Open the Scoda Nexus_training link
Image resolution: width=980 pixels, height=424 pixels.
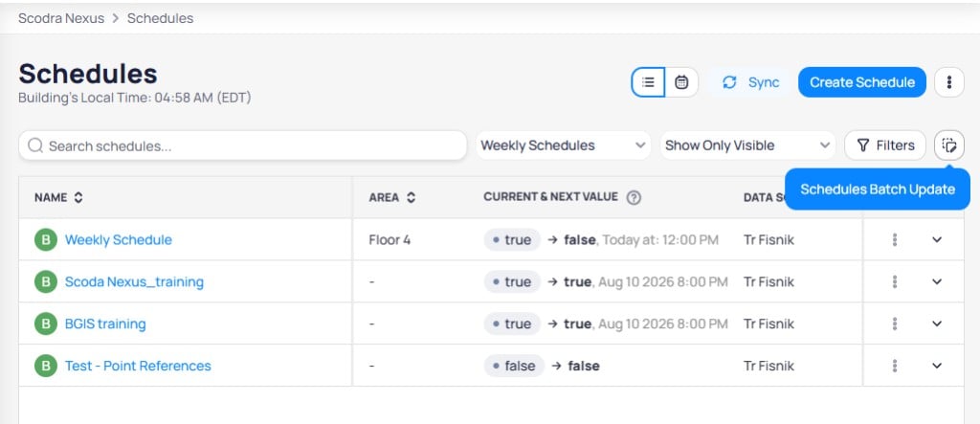tap(134, 281)
